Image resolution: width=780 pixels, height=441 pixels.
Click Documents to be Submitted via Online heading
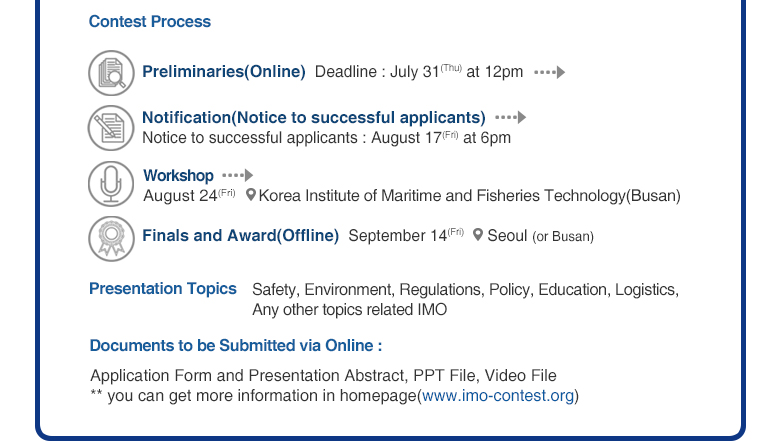click(236, 346)
